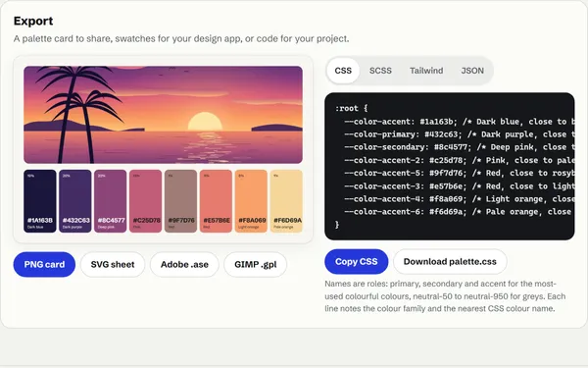Click the --color-accent-4 #f8a069 code line
This screenshot has width=588, height=368.
click(x=459, y=199)
